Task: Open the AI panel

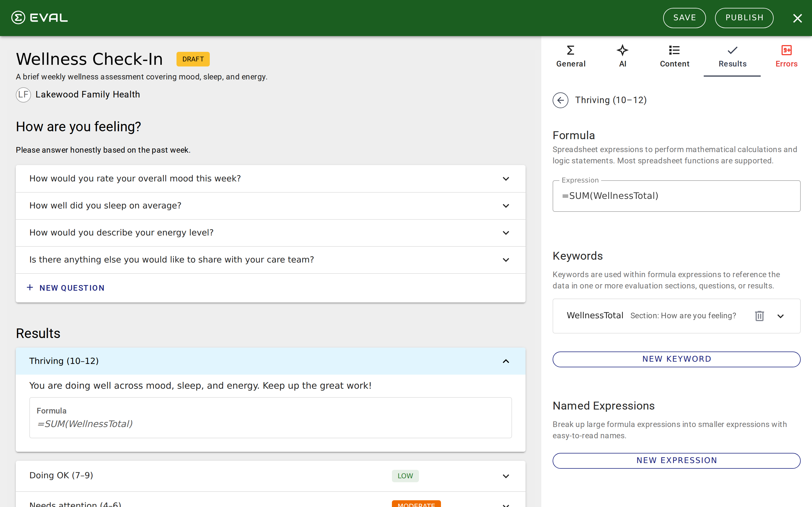Action: point(623,55)
